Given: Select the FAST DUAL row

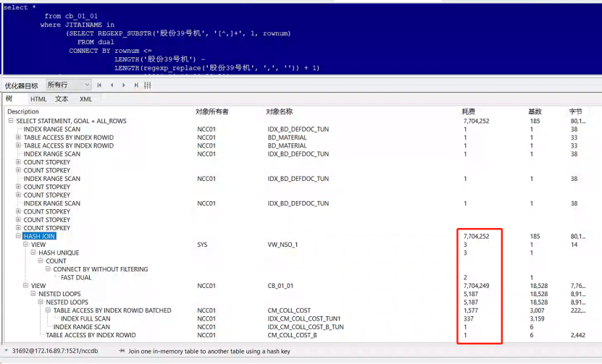Looking at the screenshot, I should 76,277.
